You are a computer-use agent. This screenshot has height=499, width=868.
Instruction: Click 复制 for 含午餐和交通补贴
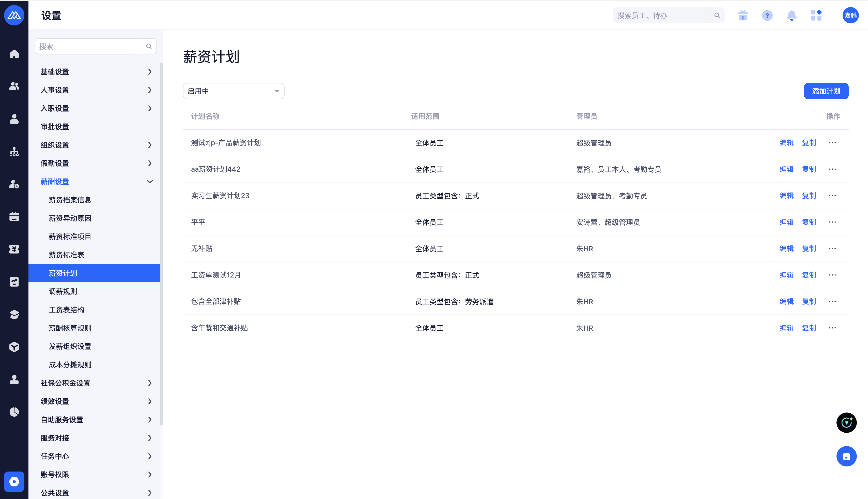click(x=809, y=328)
